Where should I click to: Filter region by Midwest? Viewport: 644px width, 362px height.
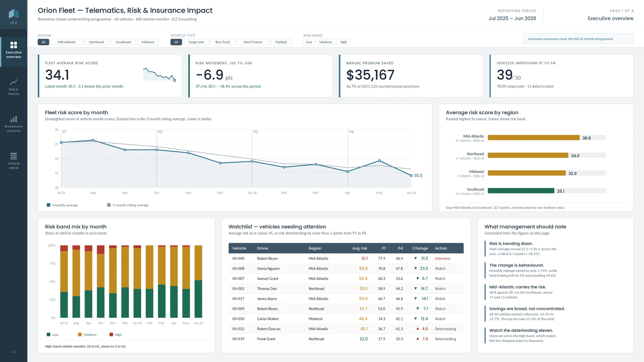[148, 42]
